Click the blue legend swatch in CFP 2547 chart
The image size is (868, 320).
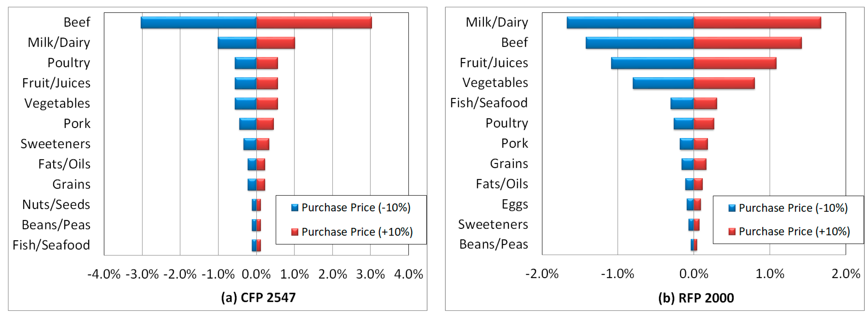(x=294, y=207)
